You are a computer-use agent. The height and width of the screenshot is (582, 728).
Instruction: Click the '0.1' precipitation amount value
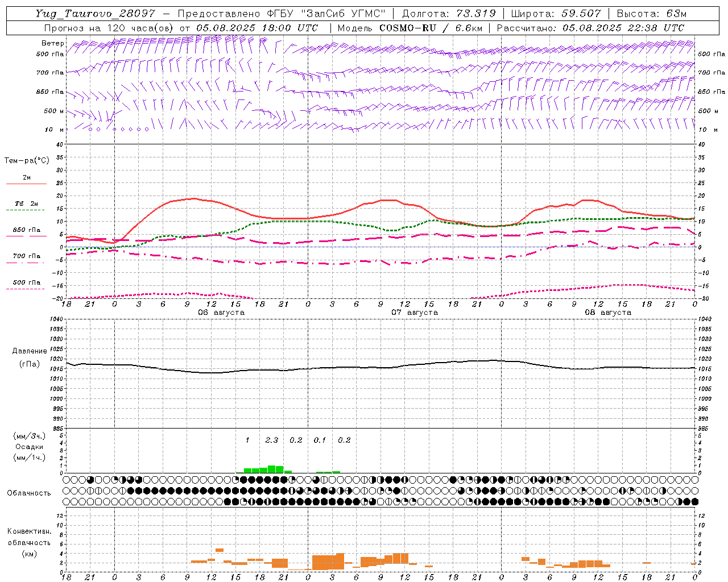click(x=320, y=440)
